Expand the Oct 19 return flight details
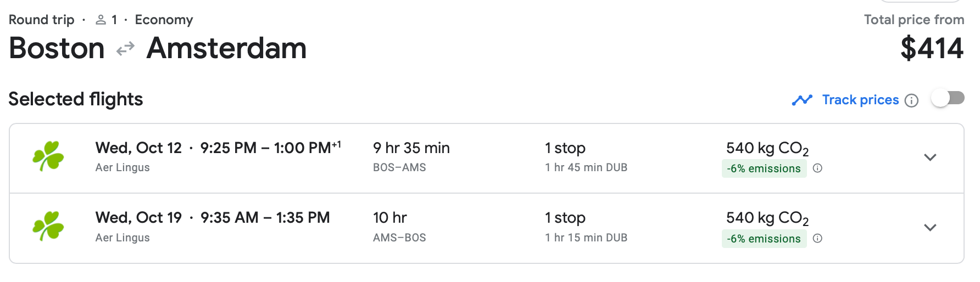 click(x=930, y=227)
